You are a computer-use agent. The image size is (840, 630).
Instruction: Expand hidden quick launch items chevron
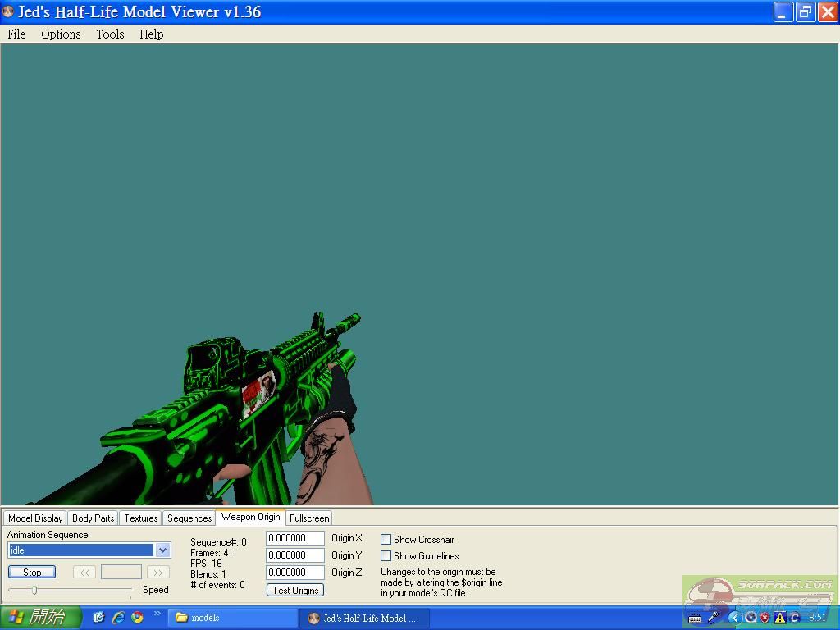157,614
